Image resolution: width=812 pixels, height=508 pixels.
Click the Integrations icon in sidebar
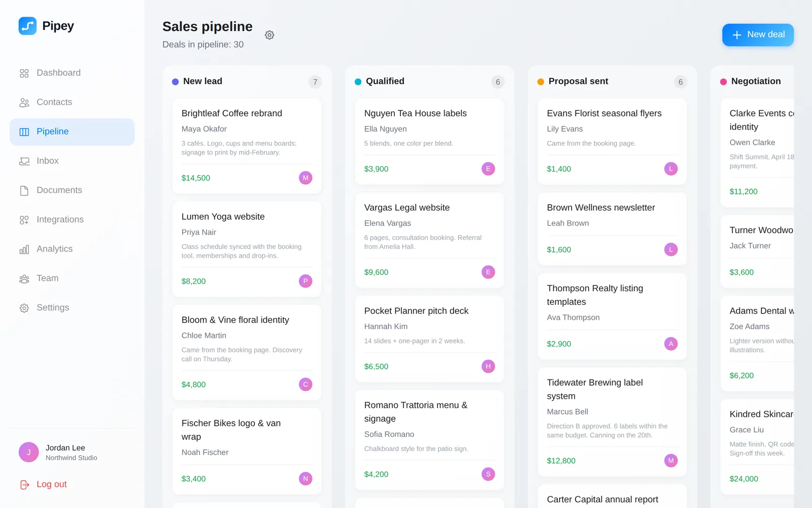coord(24,220)
